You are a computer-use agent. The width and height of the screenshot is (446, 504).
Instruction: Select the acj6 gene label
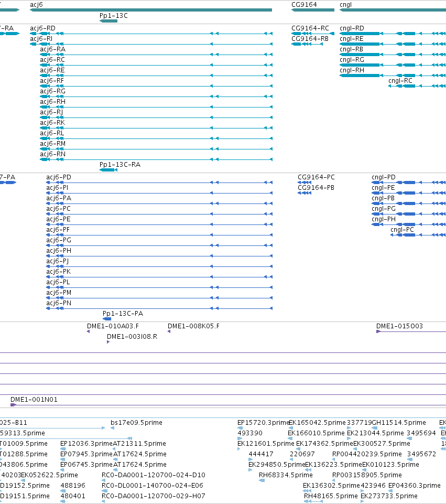click(x=36, y=5)
